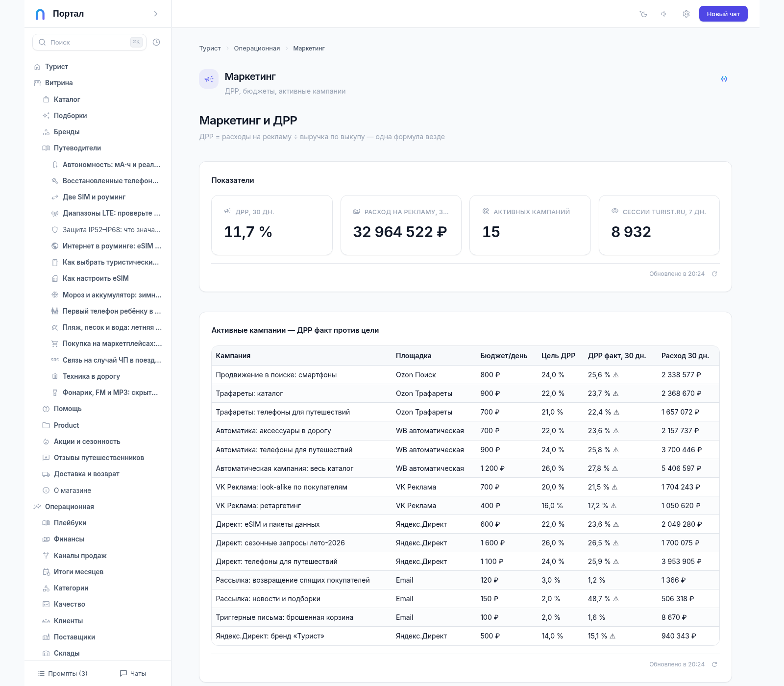Toggle dark mode with the moon icon
Screen dimensions: 784x686
point(643,14)
